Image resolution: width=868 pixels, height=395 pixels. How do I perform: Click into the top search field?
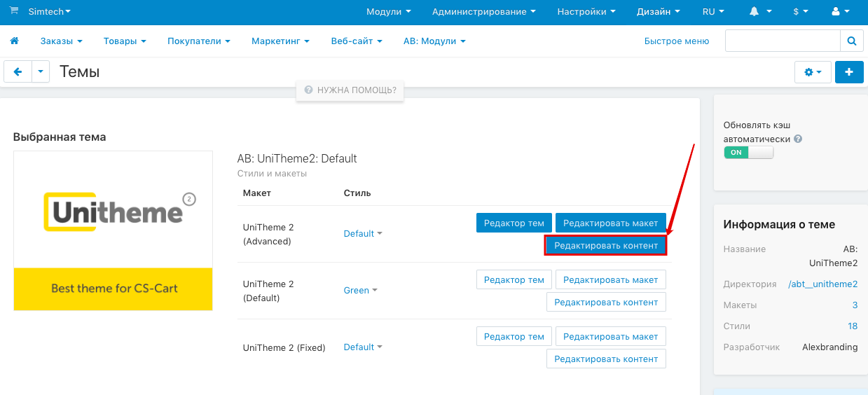point(782,41)
